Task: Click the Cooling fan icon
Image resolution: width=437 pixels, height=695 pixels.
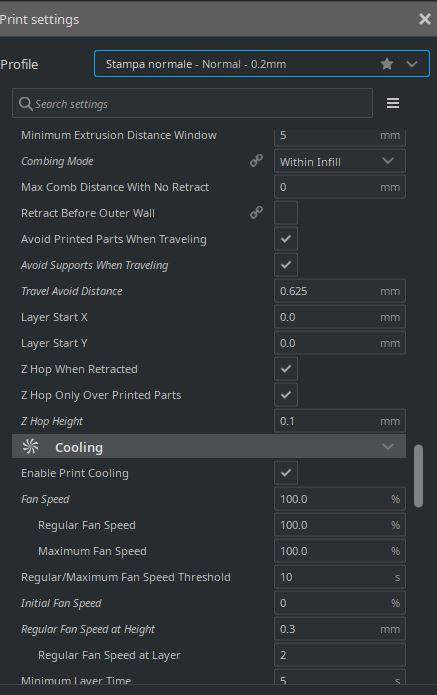Action: tap(31, 446)
